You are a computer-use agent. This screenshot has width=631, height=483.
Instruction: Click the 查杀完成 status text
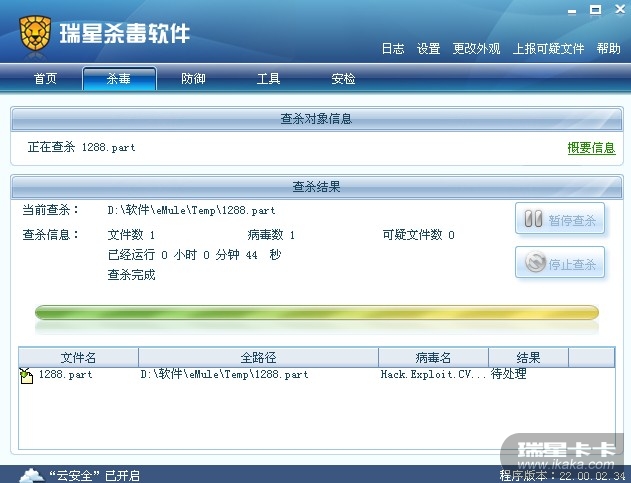point(132,275)
